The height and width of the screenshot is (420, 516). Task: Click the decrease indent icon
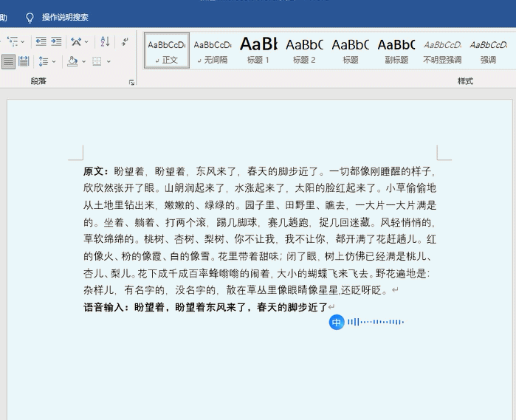click(41, 42)
